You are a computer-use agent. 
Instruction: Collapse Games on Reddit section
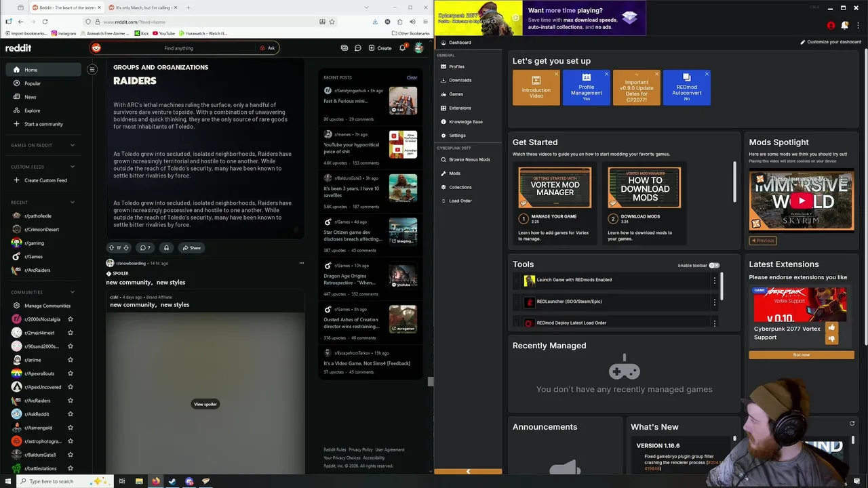pos(73,145)
